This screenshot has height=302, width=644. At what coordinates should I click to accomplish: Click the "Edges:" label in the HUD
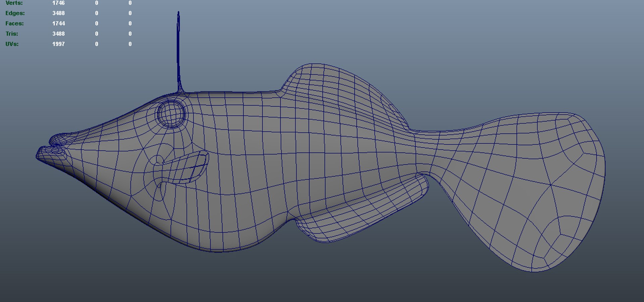[x=15, y=13]
